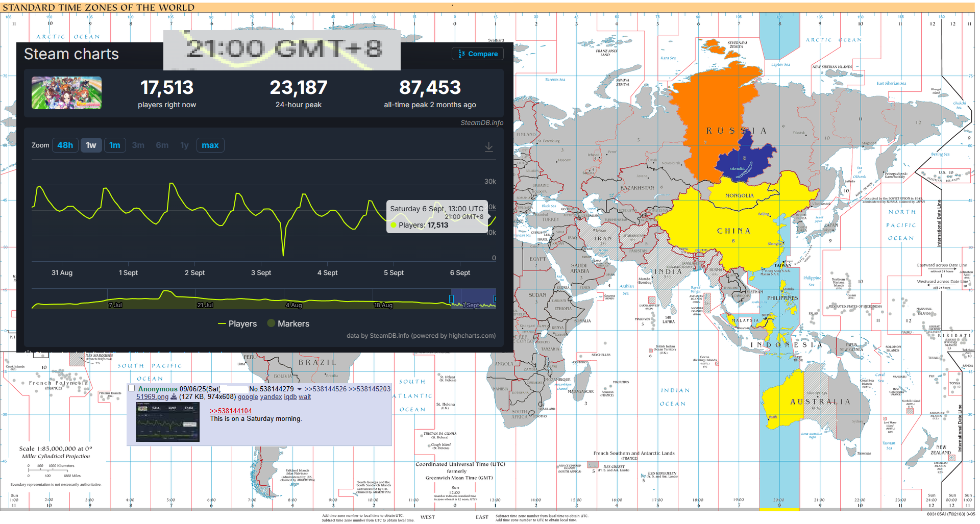Click the 'Coordinated Universal Time (UTC)' map caption
980x524 pixels.
click(460, 464)
